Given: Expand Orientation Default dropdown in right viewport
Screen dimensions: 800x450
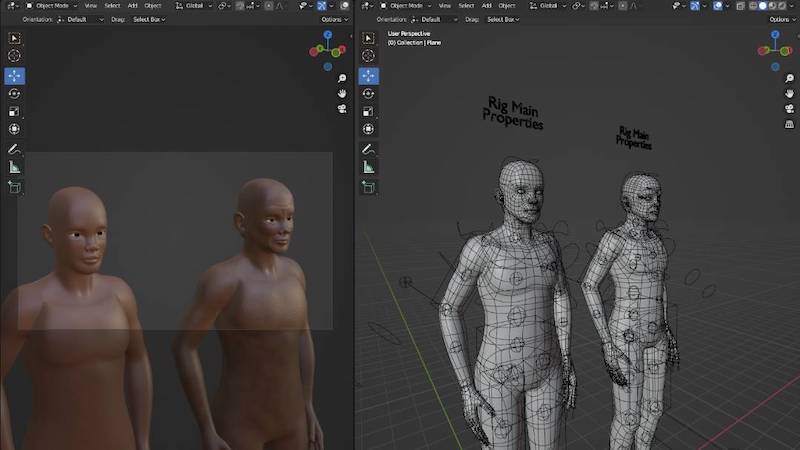Looking at the screenshot, I should [436, 19].
